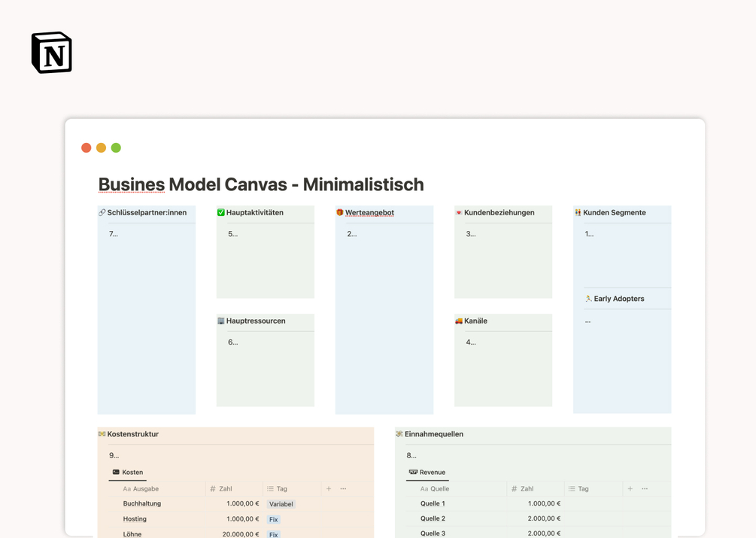Click the gift icon beside Werteangebot

coord(340,213)
